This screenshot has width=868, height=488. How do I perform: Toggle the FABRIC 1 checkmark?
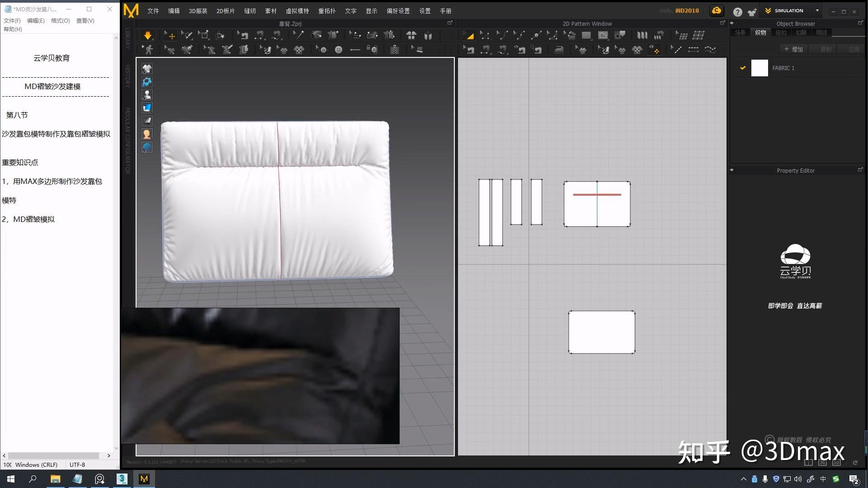[x=742, y=68]
